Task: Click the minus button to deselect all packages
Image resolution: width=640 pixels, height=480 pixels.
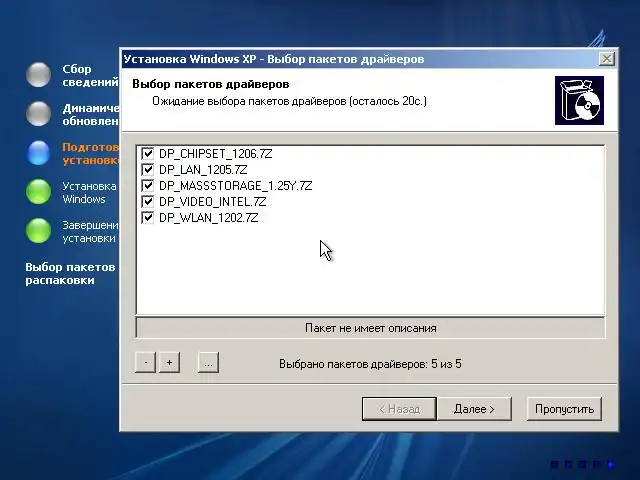Action: 145,362
